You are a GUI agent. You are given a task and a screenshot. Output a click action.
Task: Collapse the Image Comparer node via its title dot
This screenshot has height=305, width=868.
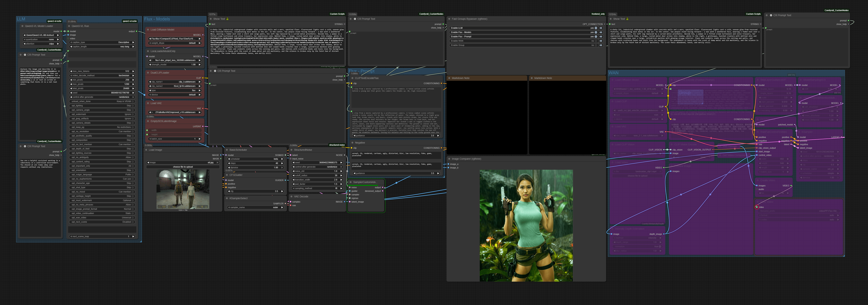pyautogui.click(x=449, y=159)
